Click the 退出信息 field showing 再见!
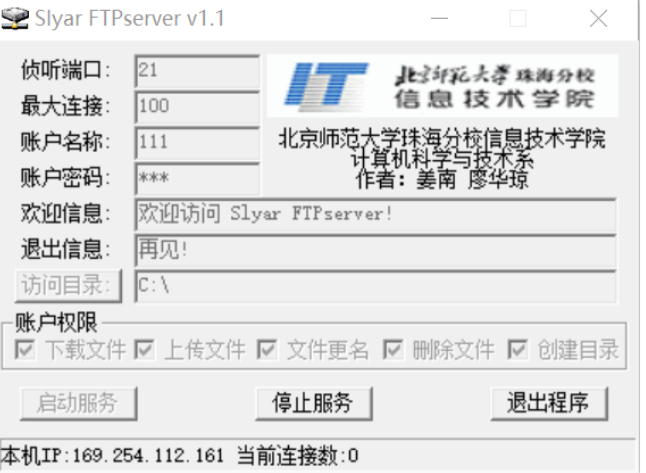Viewport: 646px width, 473px height. click(x=376, y=251)
